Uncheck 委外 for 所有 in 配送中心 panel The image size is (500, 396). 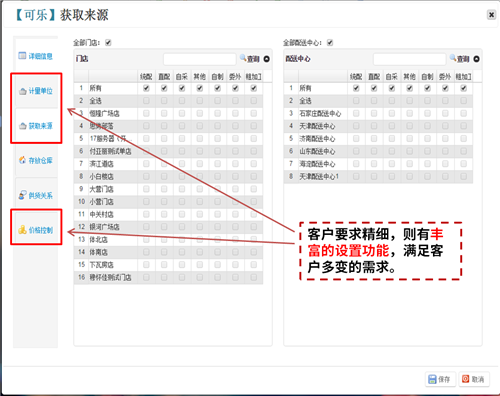(445, 88)
